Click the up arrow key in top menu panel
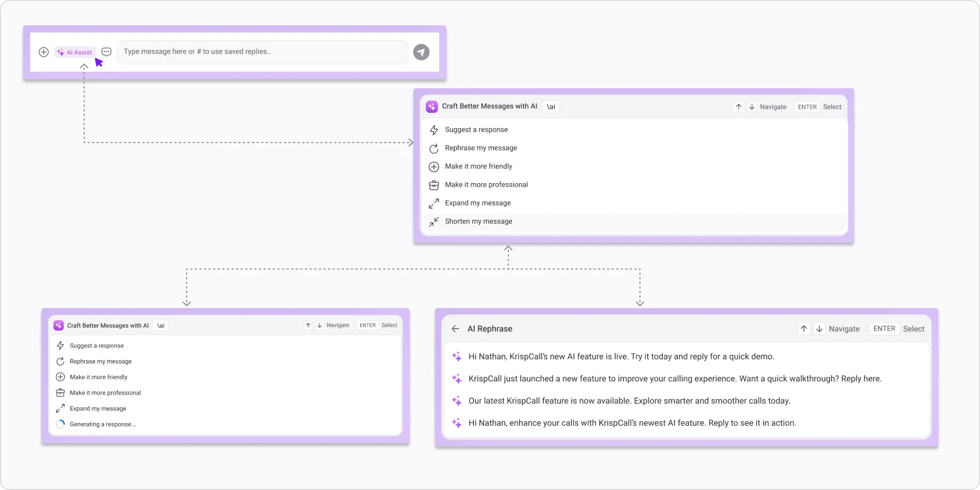Viewport: 980px width, 490px height. (x=738, y=106)
